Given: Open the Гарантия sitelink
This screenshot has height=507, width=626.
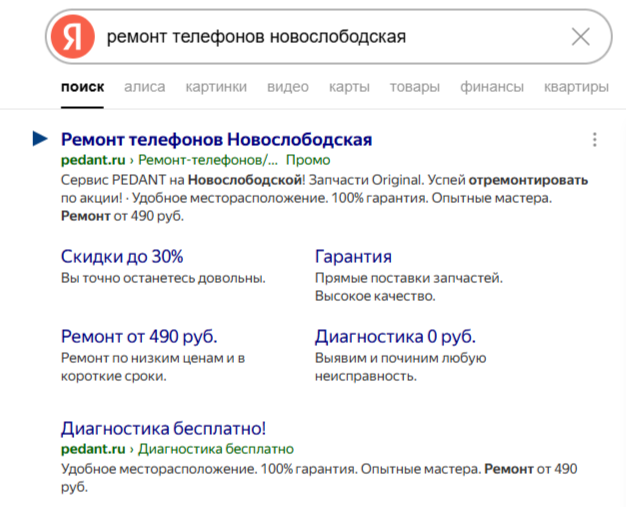Looking at the screenshot, I should click(353, 256).
